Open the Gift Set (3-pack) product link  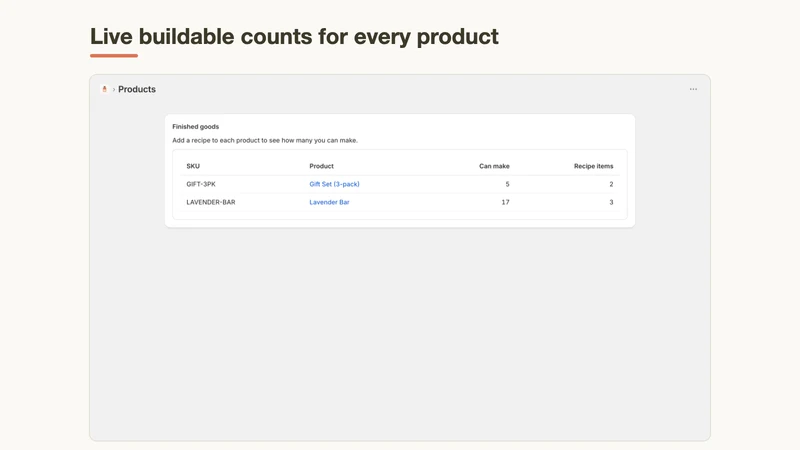tap(334, 184)
